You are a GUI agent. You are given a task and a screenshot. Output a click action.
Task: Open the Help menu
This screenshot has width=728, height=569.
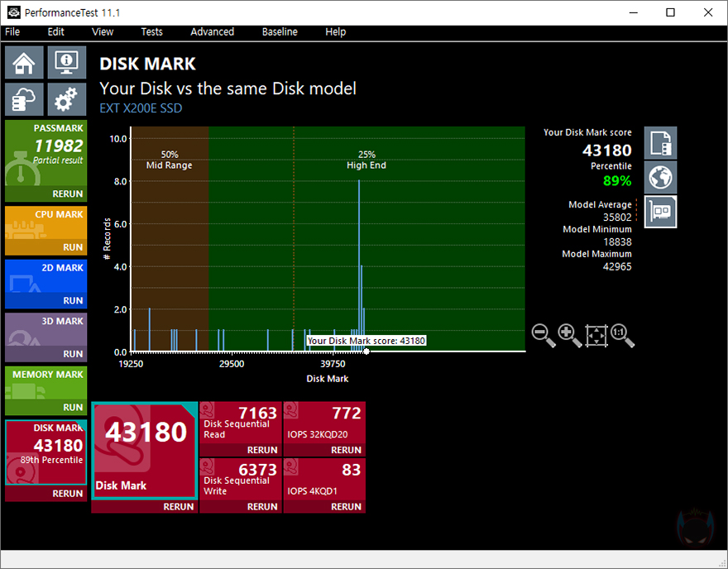click(x=335, y=31)
